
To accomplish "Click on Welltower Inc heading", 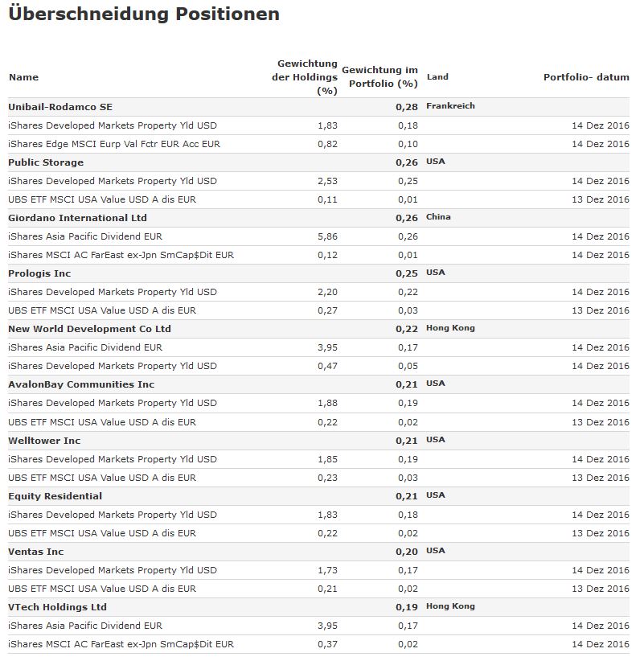I will point(44,441).
